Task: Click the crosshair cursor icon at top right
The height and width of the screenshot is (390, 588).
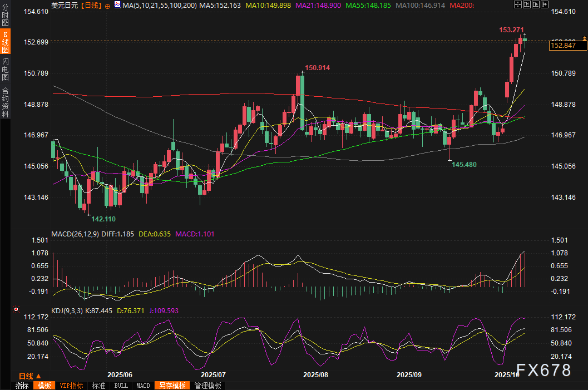Action: point(518,4)
